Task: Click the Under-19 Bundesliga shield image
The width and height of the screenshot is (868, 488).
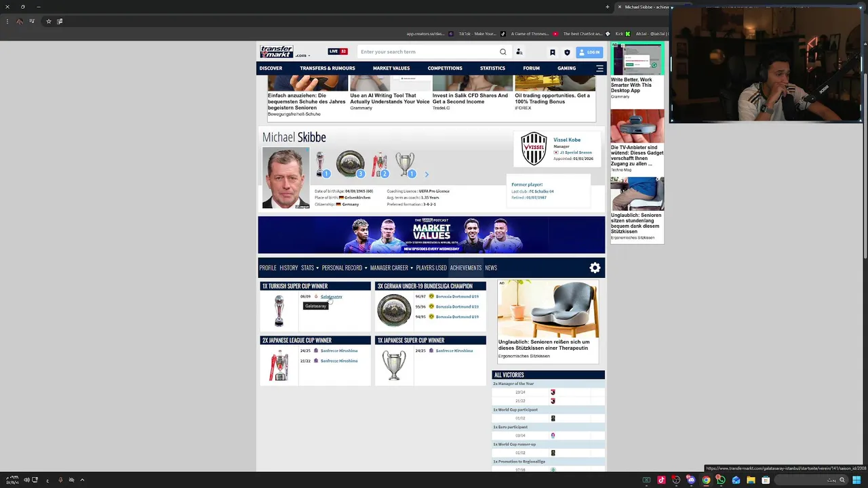Action: [x=394, y=310]
